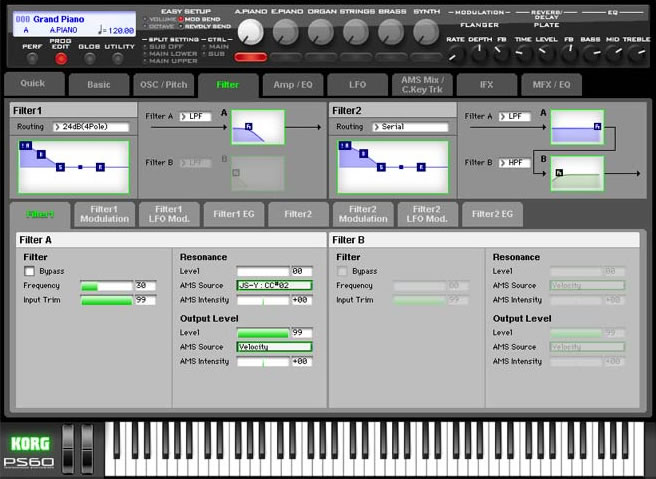Open the IFX tab
656x479 pixels.
coord(487,85)
